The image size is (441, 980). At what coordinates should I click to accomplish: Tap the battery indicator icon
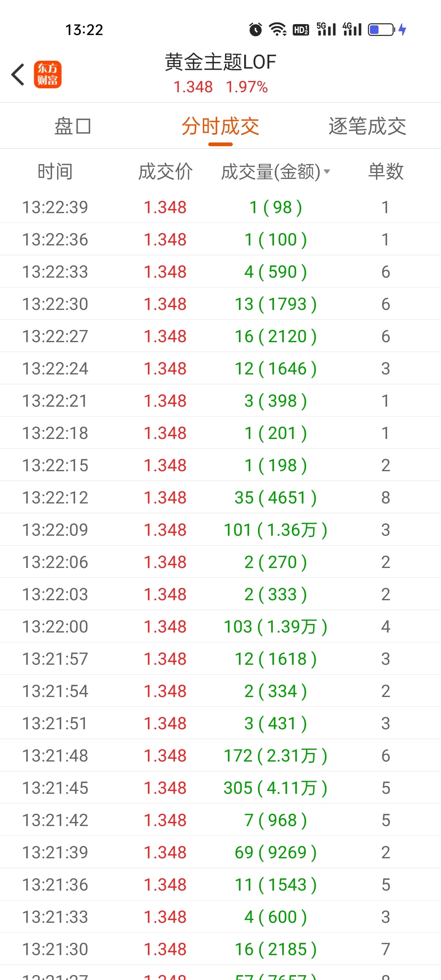coord(381,29)
